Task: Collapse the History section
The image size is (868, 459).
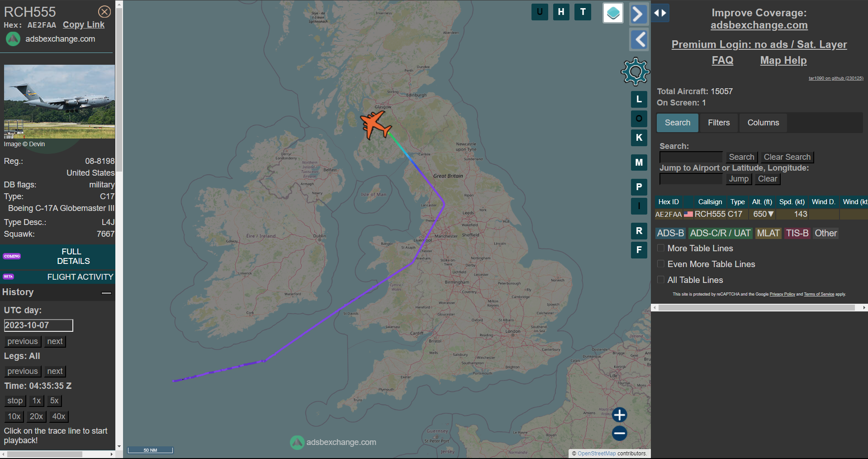Action: coord(106,293)
